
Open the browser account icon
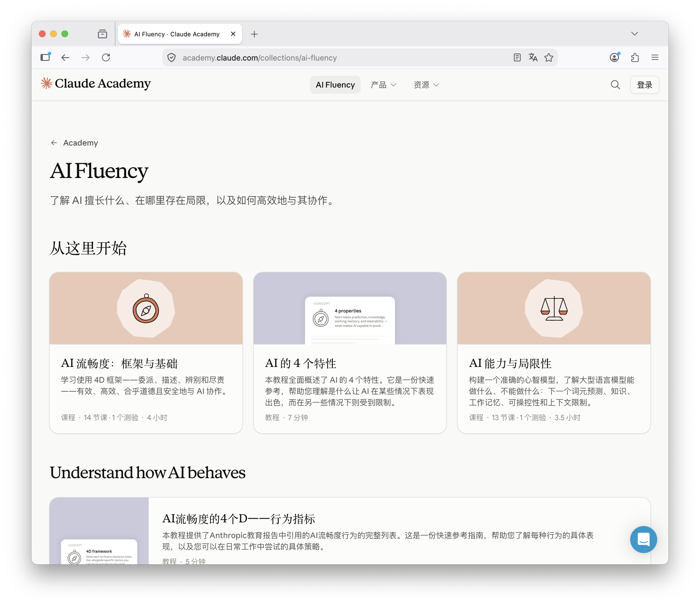(x=614, y=57)
